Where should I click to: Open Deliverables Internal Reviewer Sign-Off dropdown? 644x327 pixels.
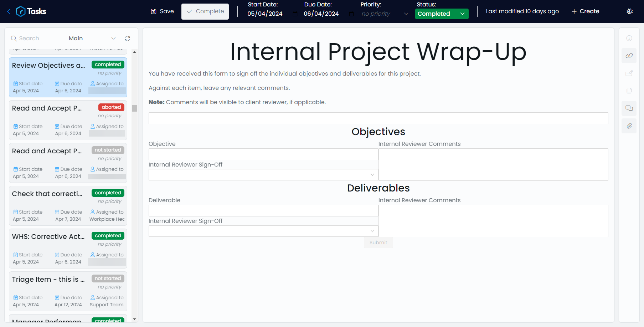click(263, 231)
